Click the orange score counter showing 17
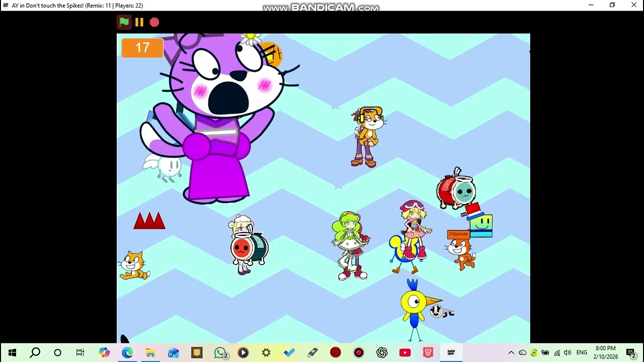This screenshot has width=644, height=362. point(142,48)
